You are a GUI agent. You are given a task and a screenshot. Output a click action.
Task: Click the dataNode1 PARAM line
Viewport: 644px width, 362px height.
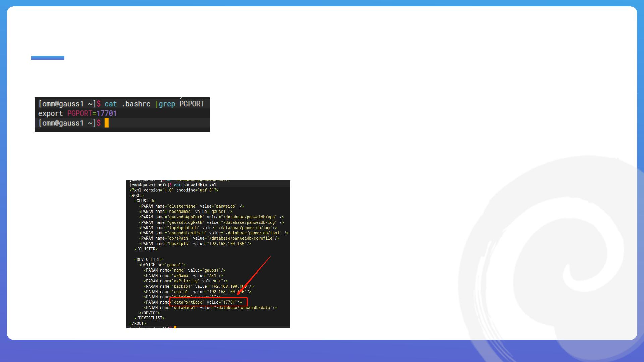[210, 308]
